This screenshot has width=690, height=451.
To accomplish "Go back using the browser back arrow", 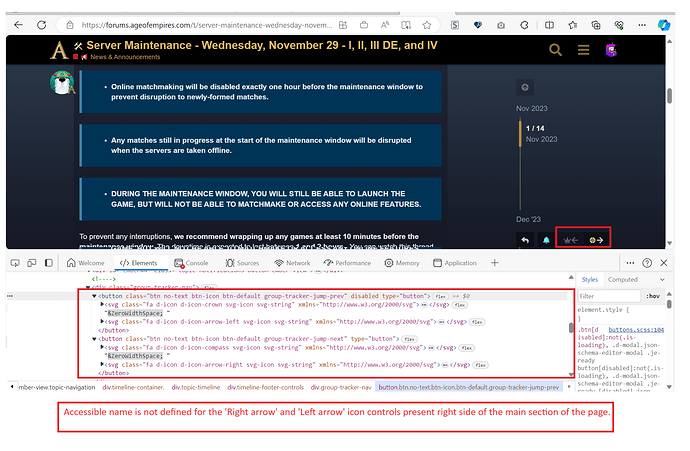I will point(18,25).
